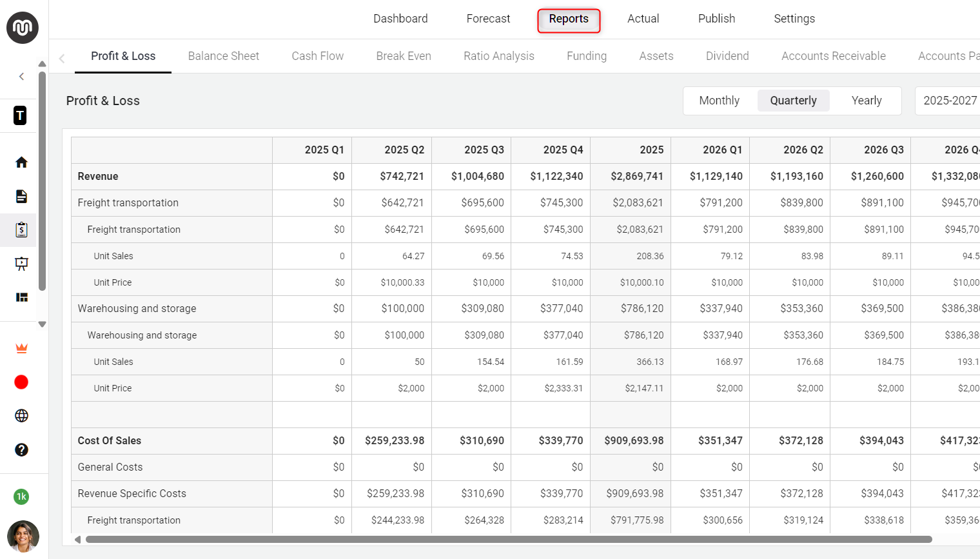Click the green 1k badge icon

pyautogui.click(x=21, y=496)
